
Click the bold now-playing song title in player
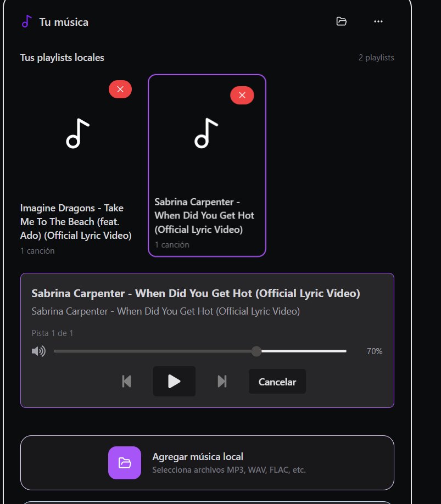click(x=196, y=293)
